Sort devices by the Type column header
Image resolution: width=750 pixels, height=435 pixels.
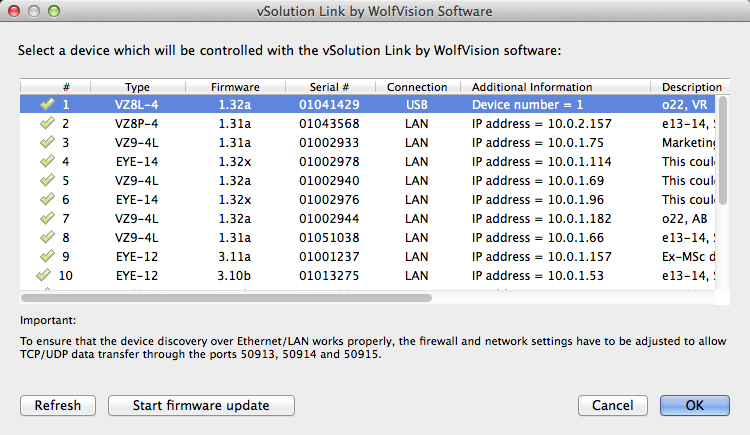[x=136, y=87]
